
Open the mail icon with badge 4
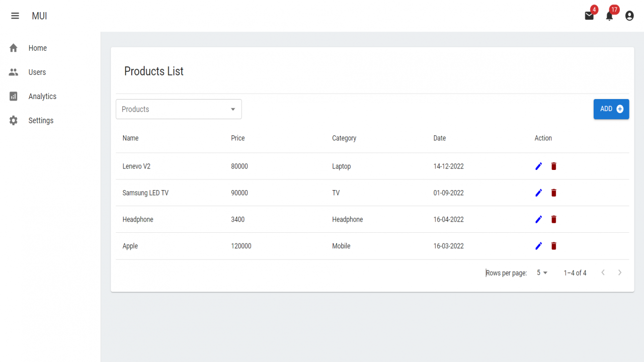(x=589, y=16)
